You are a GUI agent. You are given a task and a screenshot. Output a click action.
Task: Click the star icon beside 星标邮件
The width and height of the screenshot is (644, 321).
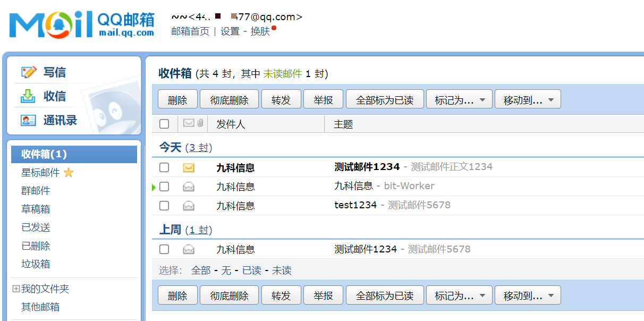69,173
